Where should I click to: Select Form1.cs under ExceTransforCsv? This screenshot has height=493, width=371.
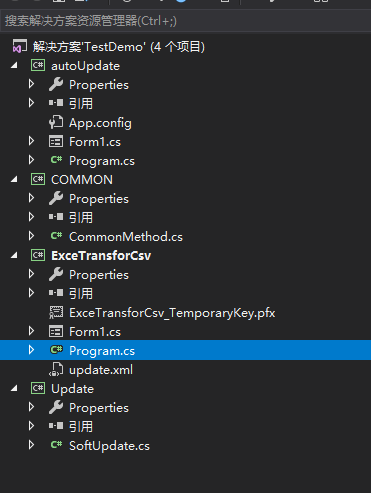click(x=95, y=332)
